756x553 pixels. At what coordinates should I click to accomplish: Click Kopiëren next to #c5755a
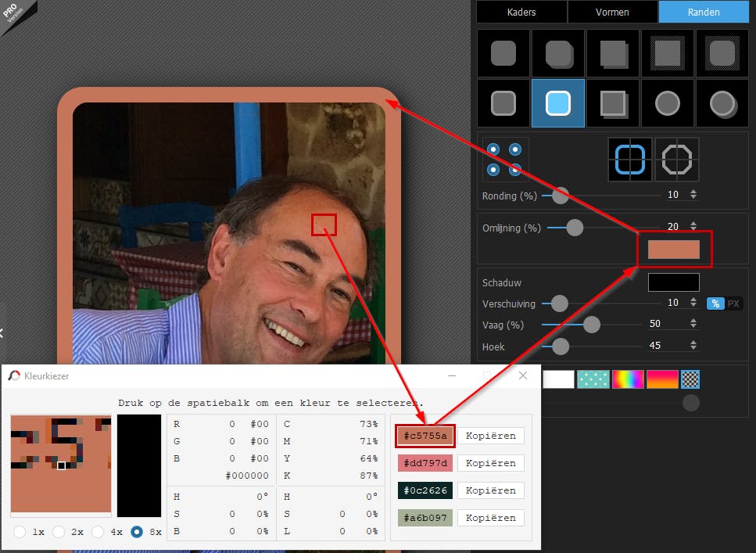tap(490, 436)
